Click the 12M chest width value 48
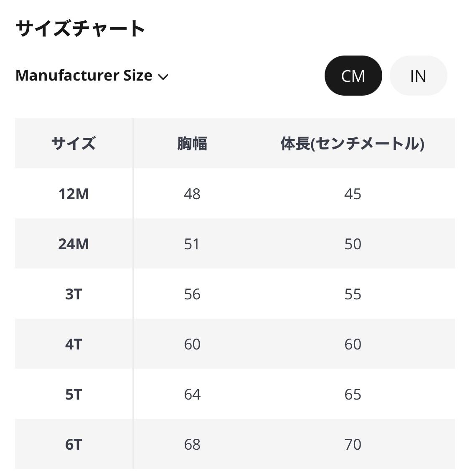The width and height of the screenshot is (470, 476). coord(192,194)
